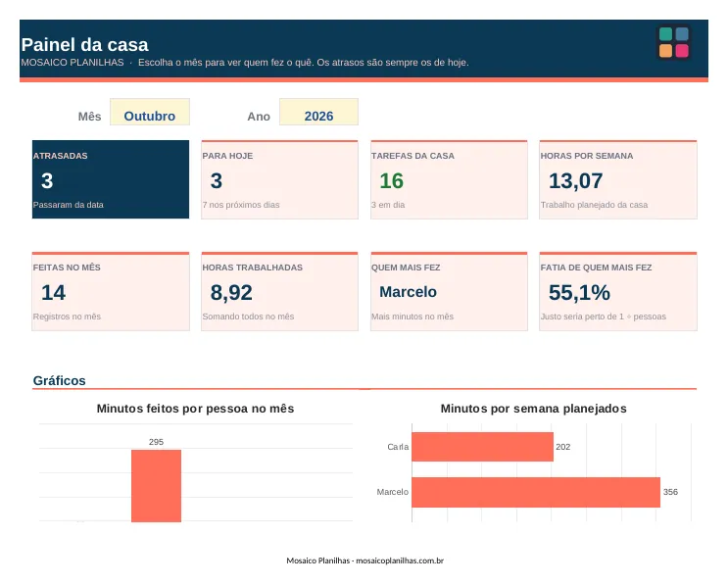Click the 295 vertical bar in chart
Screen dimensions: 728x585
[x=156, y=486]
